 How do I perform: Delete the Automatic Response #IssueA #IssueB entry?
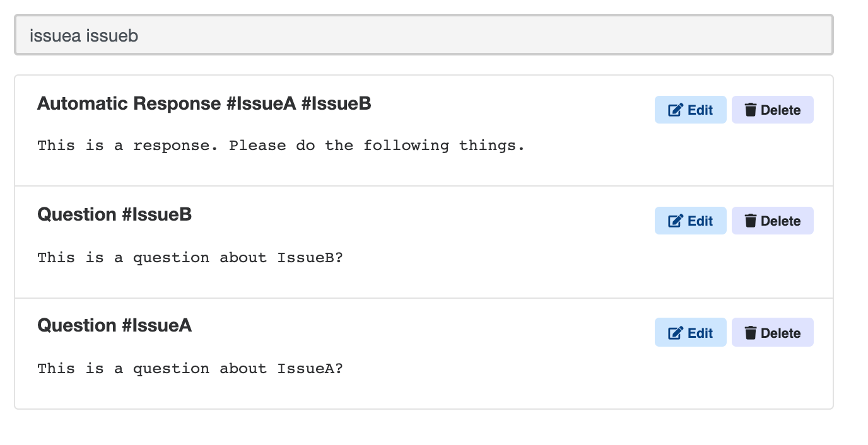click(x=773, y=110)
